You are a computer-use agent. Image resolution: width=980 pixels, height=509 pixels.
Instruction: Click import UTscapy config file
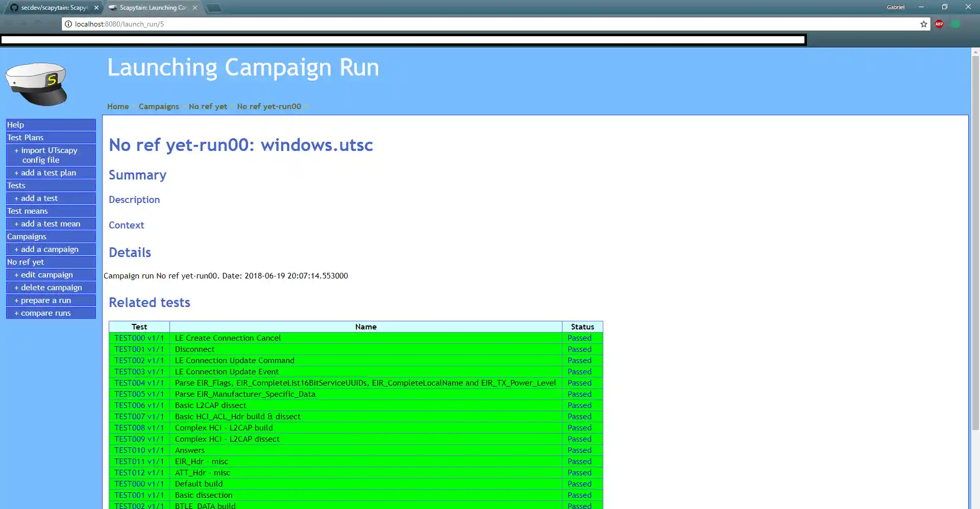51,155
